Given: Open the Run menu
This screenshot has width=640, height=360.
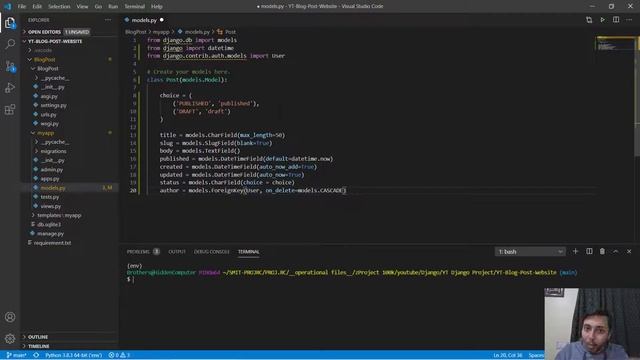Looking at the screenshot, I should click(113, 6).
